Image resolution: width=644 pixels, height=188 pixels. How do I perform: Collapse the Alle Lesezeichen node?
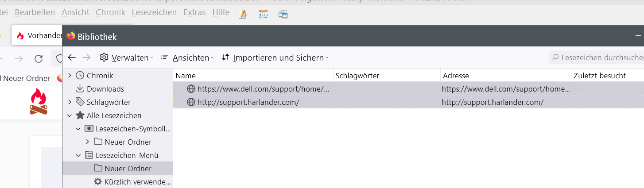pyautogui.click(x=70, y=115)
